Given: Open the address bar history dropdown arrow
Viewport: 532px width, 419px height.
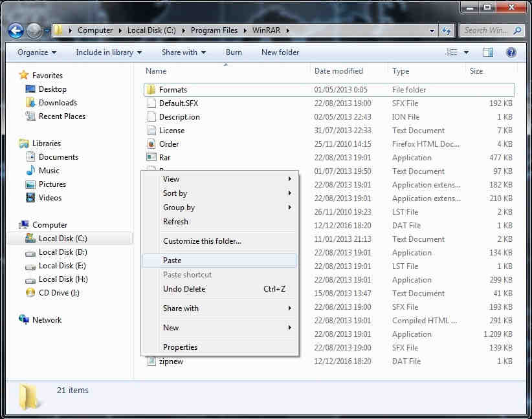Looking at the screenshot, I should pyautogui.click(x=431, y=30).
